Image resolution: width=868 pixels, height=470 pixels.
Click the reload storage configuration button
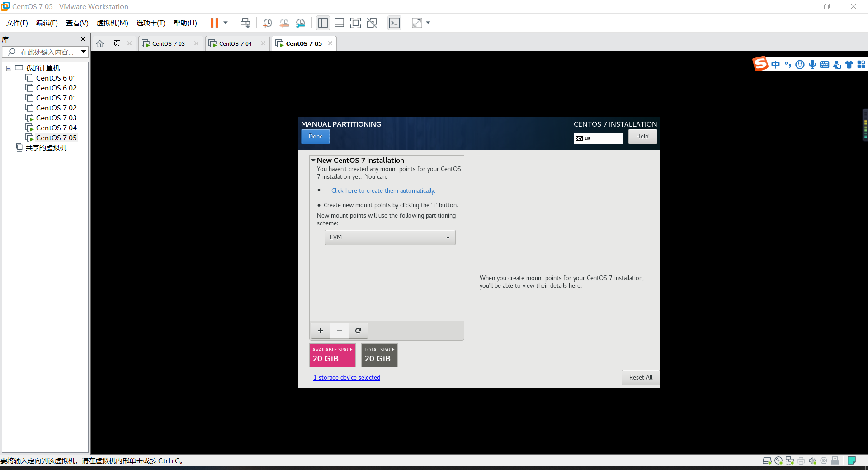click(358, 331)
